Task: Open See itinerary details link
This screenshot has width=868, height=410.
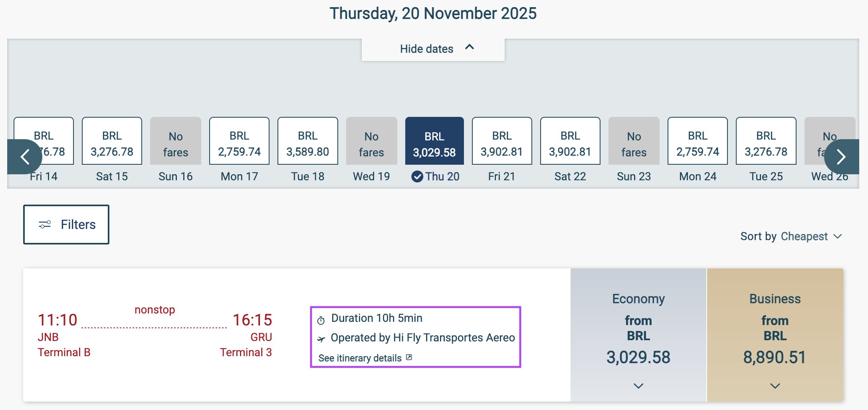Action: (x=360, y=358)
